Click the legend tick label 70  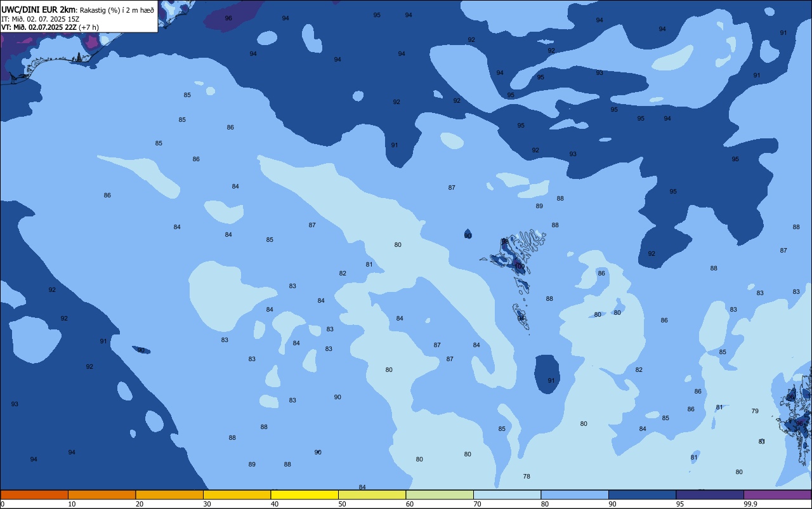click(x=477, y=504)
